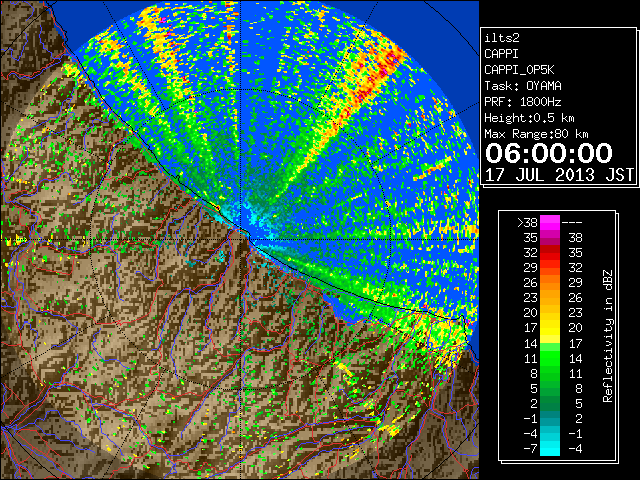The width and height of the screenshot is (640, 480).
Task: Select the CAPPI product type text
Action: [501, 54]
